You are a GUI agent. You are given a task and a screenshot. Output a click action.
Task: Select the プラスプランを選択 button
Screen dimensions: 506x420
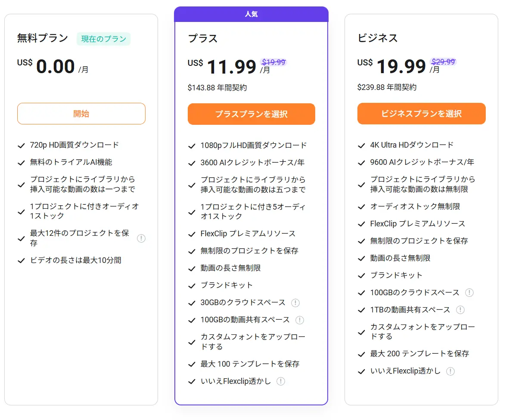[x=251, y=114]
